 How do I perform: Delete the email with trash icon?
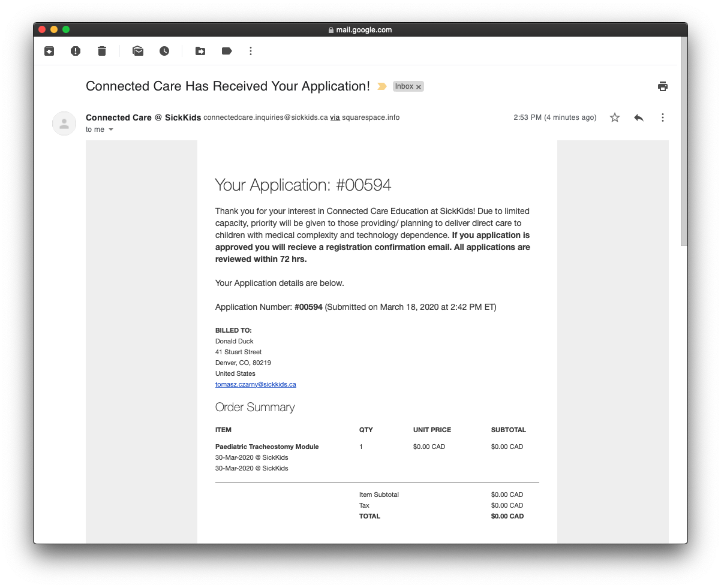click(102, 51)
